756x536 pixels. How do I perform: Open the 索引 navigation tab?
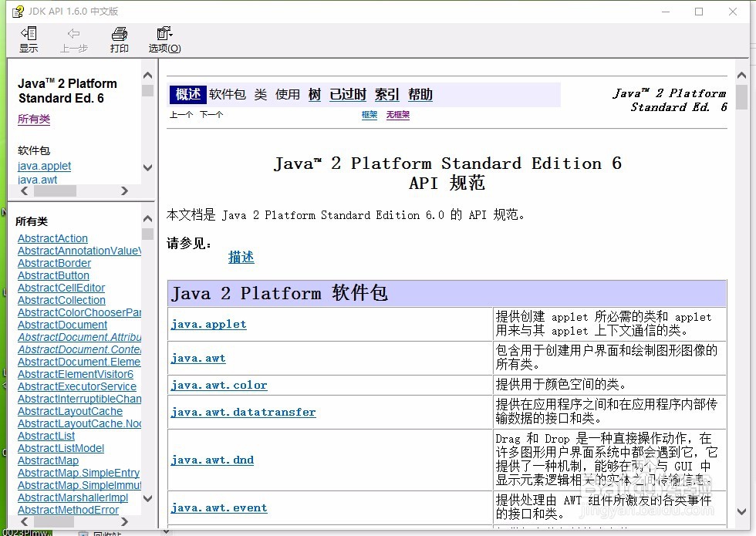(x=386, y=94)
